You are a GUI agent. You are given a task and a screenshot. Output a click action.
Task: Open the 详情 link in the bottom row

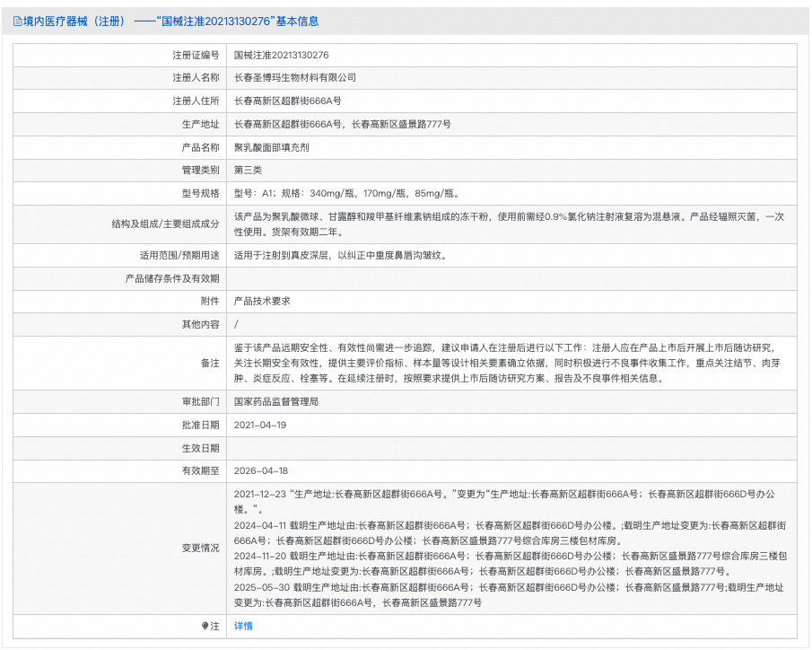(243, 626)
